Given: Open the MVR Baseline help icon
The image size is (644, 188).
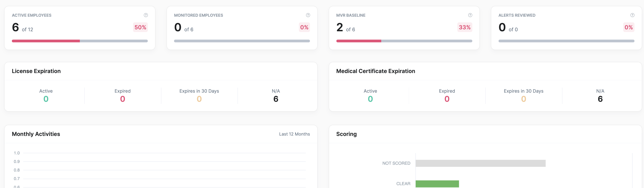Looking at the screenshot, I should coord(470,15).
